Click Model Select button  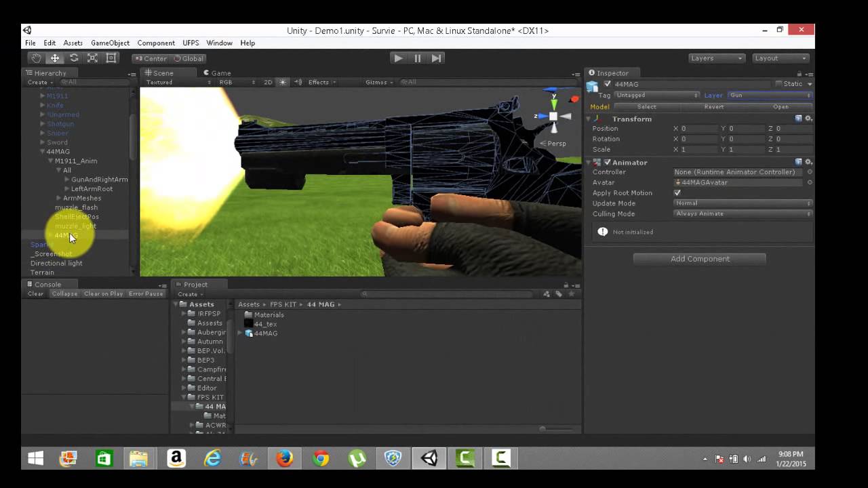(646, 106)
